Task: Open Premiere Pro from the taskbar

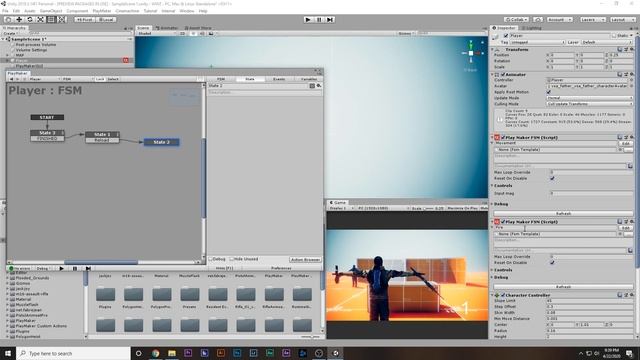Action: (188, 353)
